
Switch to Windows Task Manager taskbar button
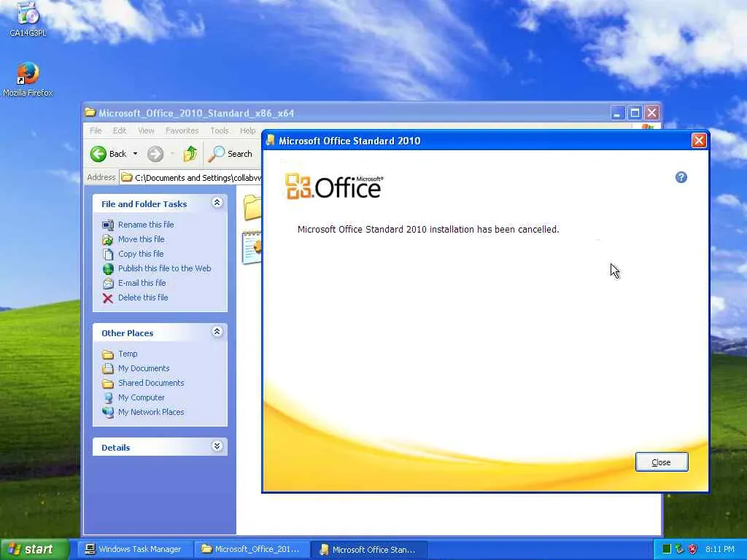[135, 550]
